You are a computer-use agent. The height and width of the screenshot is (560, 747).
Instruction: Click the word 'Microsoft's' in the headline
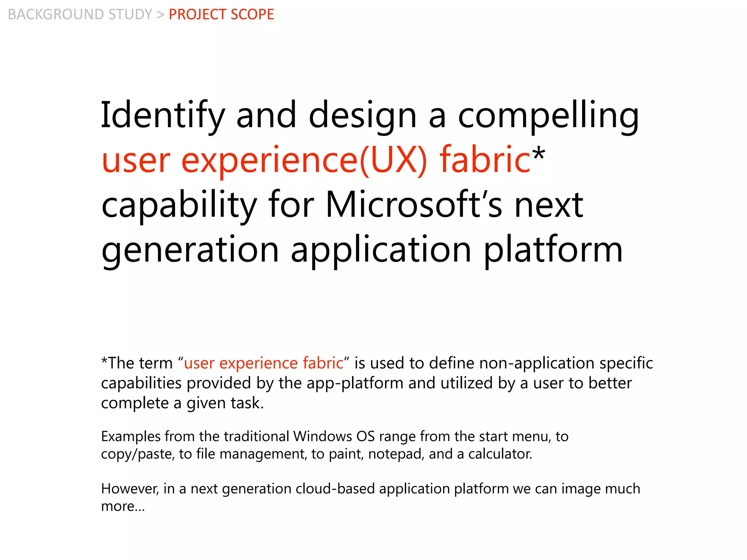(x=414, y=205)
